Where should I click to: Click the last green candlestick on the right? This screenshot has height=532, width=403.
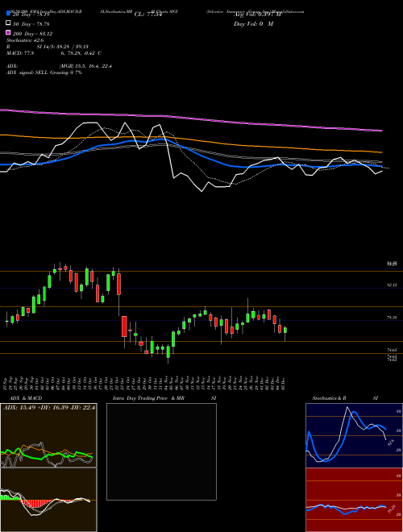[285, 330]
